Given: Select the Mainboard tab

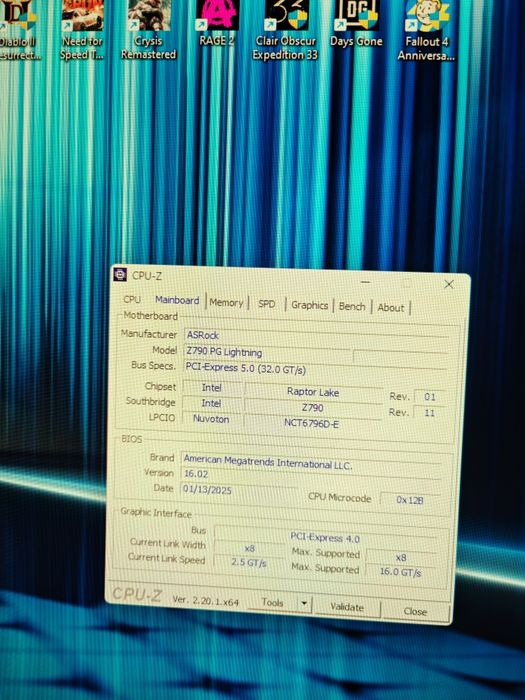Looking at the screenshot, I should point(177,300).
